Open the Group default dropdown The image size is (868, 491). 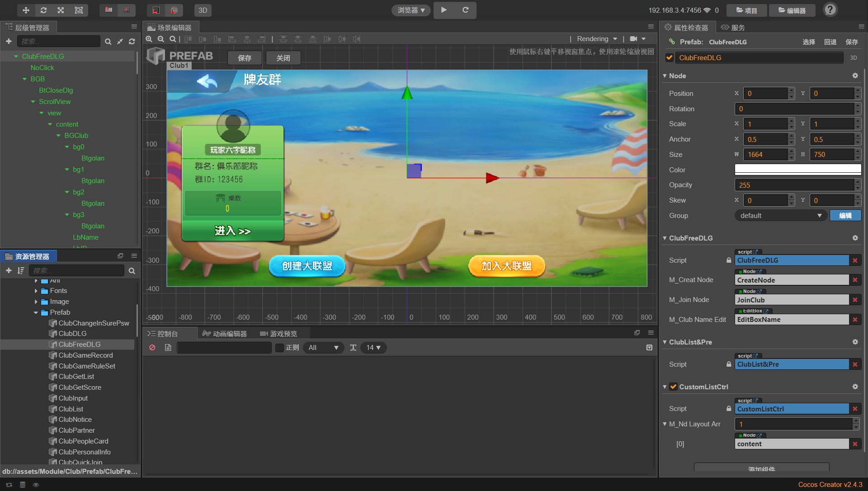[780, 216]
